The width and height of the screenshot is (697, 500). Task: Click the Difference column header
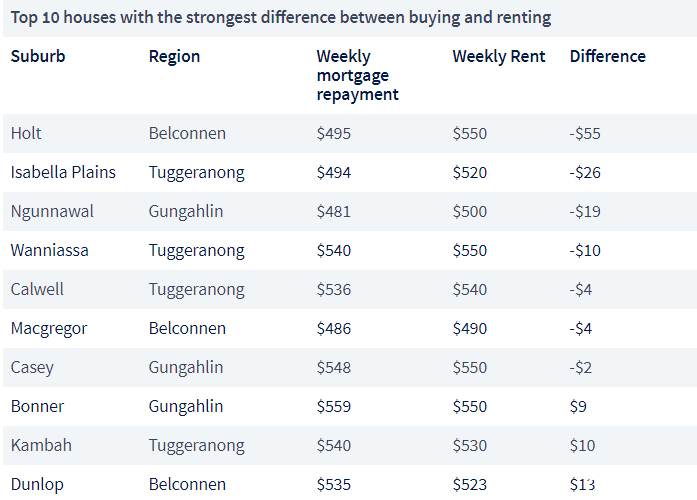pyautogui.click(x=608, y=56)
